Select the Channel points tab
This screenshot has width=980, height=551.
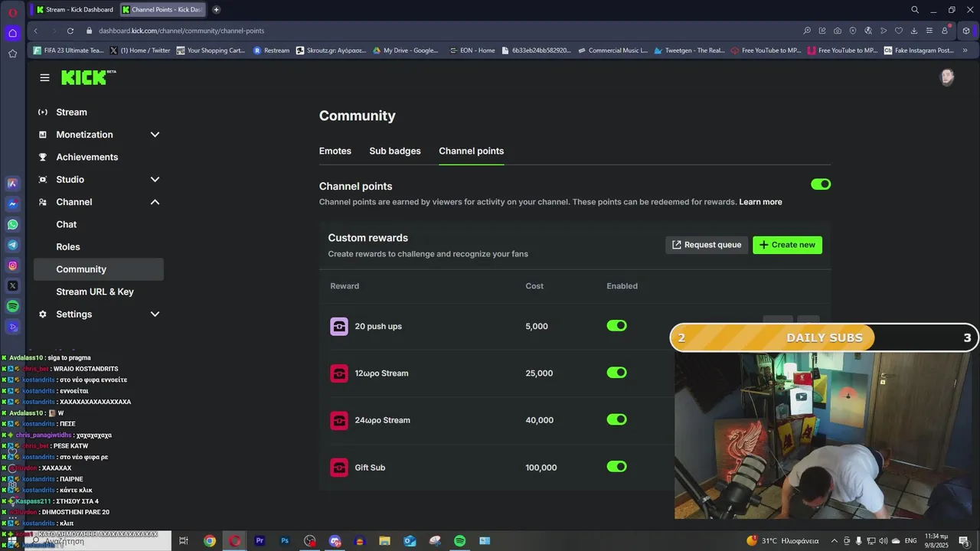tap(472, 151)
